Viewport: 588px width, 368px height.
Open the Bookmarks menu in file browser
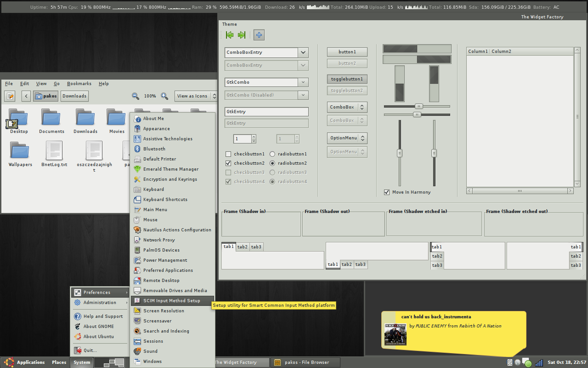79,84
